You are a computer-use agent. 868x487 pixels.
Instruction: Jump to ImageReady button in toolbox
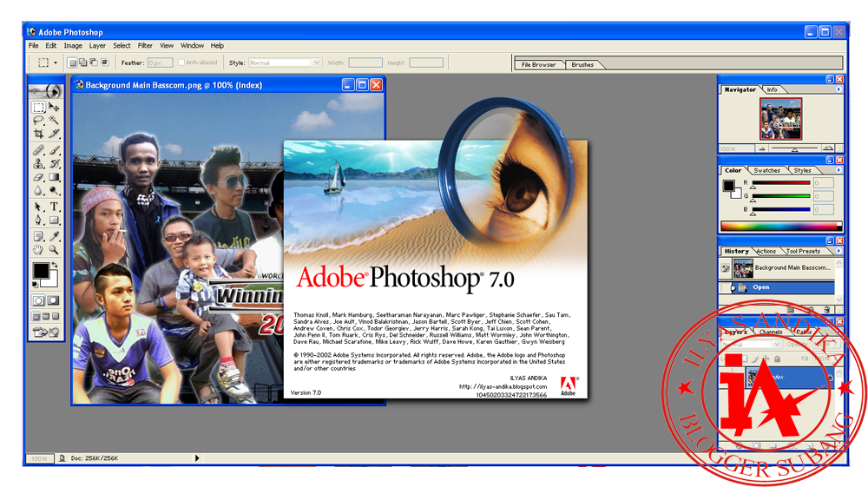tap(46, 332)
